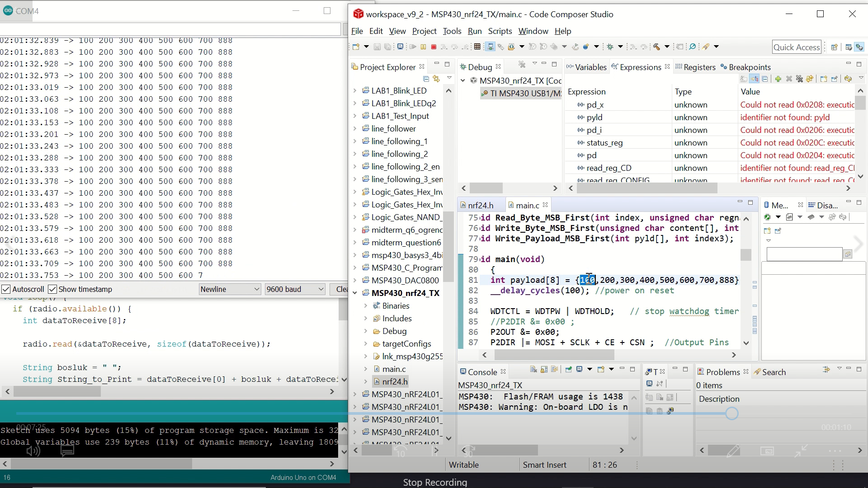Select the status_reg expression row

click(x=710, y=143)
